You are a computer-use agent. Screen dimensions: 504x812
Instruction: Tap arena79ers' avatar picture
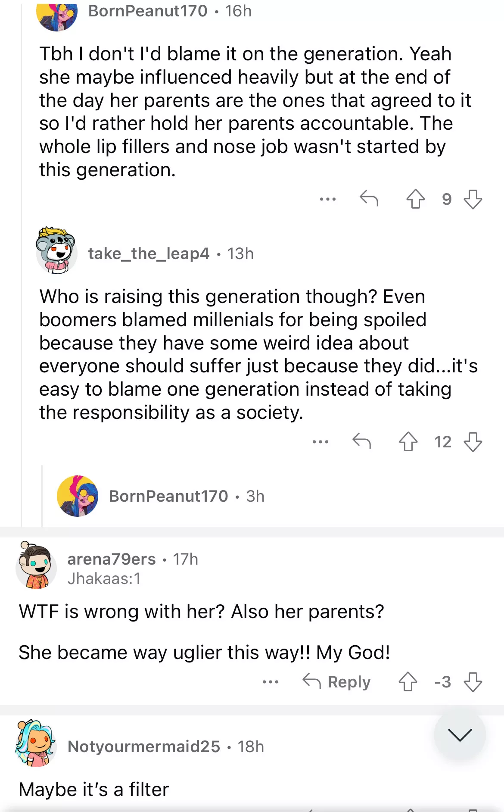coord(36,566)
